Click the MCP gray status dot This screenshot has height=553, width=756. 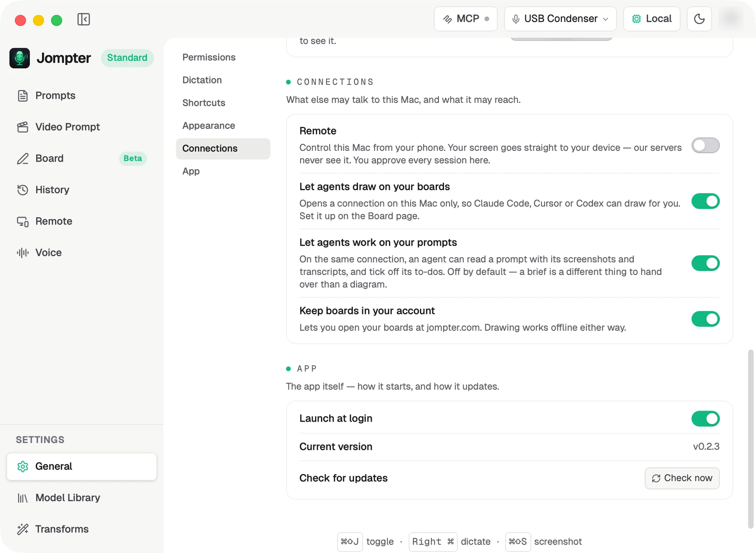pyautogui.click(x=487, y=19)
